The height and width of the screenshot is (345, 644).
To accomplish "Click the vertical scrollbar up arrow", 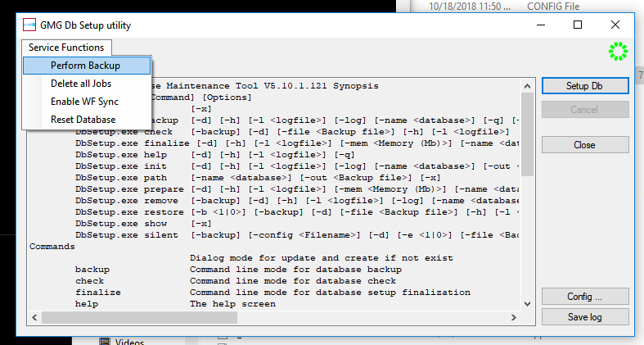I will point(527,86).
